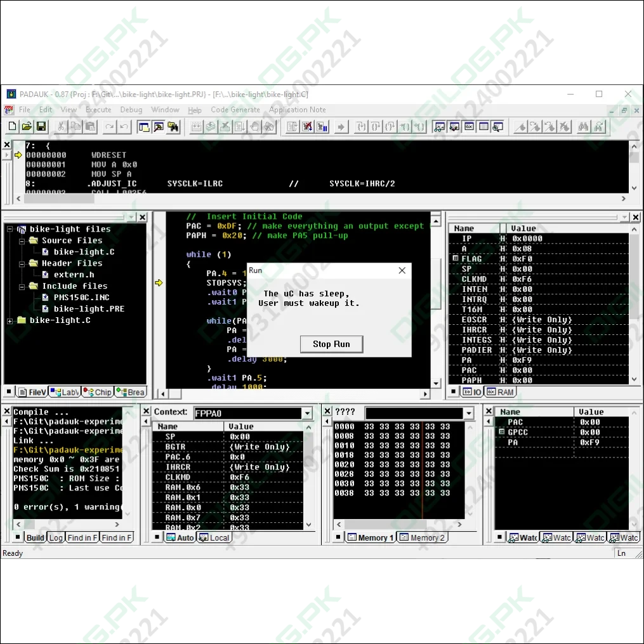Screen dimensions: 644x644
Task: Open the Debug menu
Action: (x=131, y=110)
